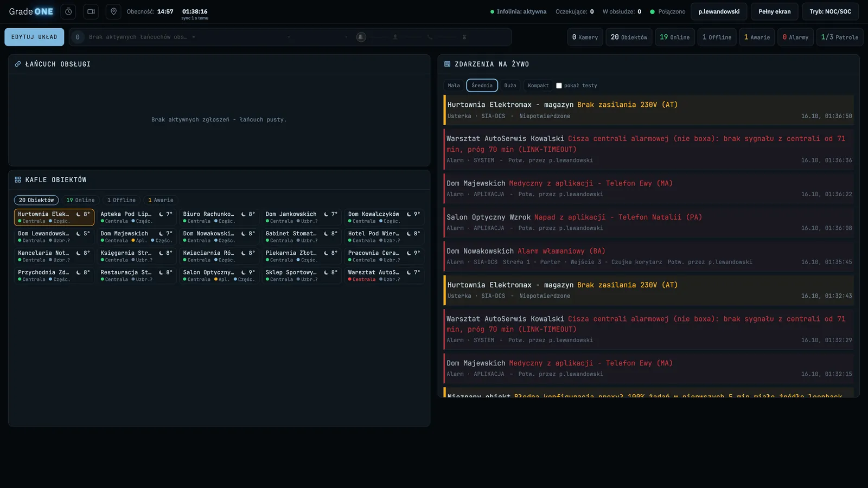Click the 'Edytuj układ' button
868x488 pixels.
[x=34, y=37]
